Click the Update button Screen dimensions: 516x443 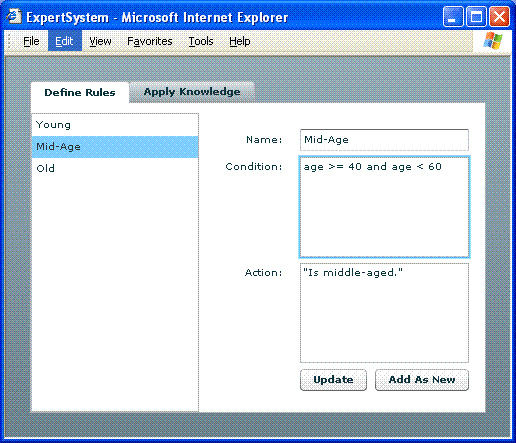[333, 380]
